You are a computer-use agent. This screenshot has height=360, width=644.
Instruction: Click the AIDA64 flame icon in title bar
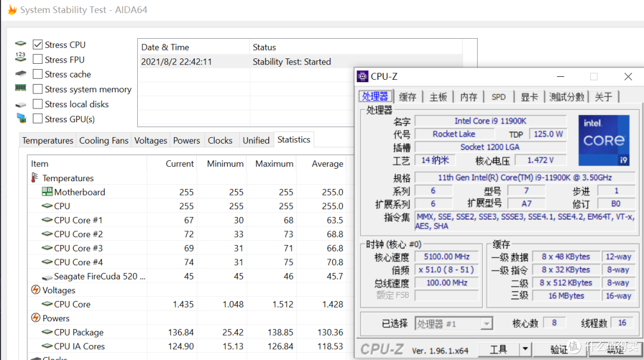pos(12,10)
